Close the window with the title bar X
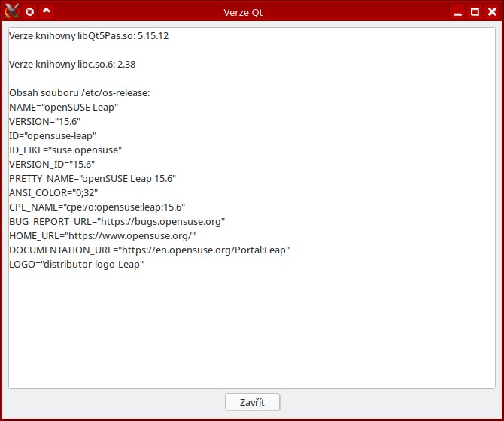Viewport: 504px width, 421px height. [x=492, y=12]
